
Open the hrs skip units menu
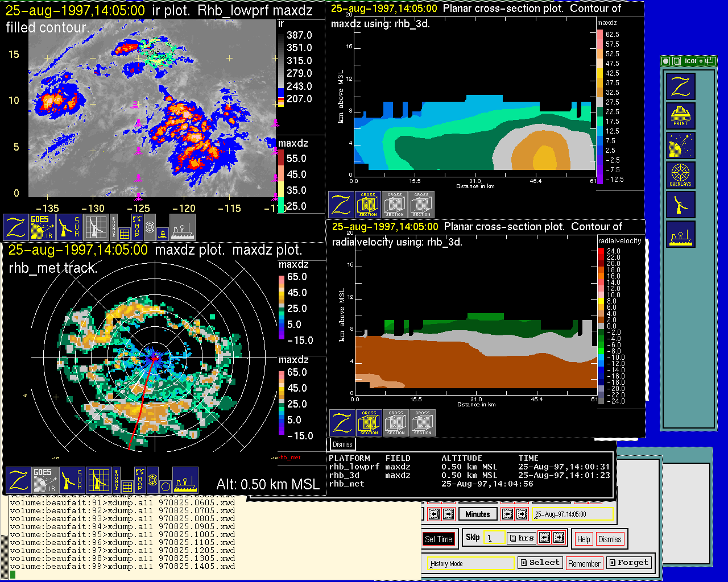pyautogui.click(x=522, y=538)
